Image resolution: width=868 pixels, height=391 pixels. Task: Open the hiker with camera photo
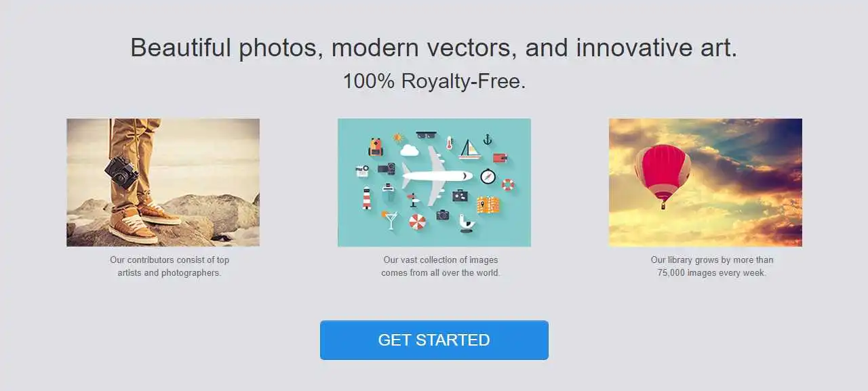coord(163,182)
